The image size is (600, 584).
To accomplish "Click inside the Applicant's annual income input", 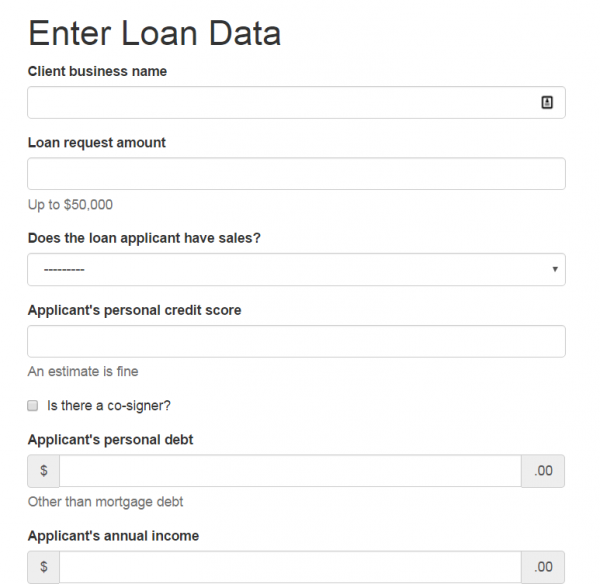I will point(290,567).
